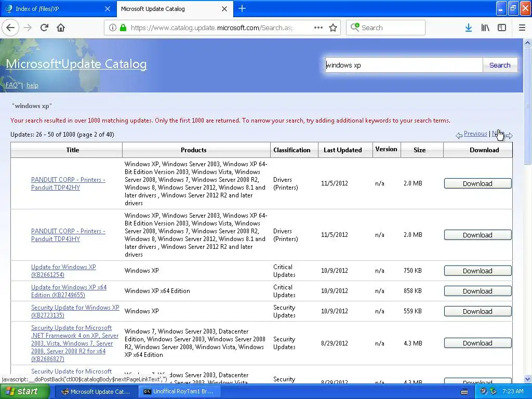Select Microsoft Update Catalog taskbar item
This screenshot has height=399, width=532.
(x=96, y=392)
